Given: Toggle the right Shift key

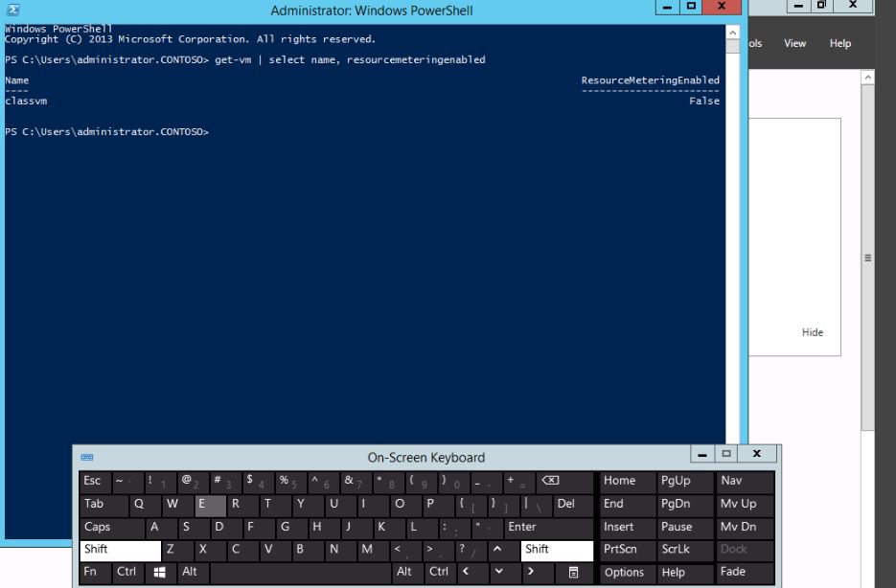Looking at the screenshot, I should 557,550.
